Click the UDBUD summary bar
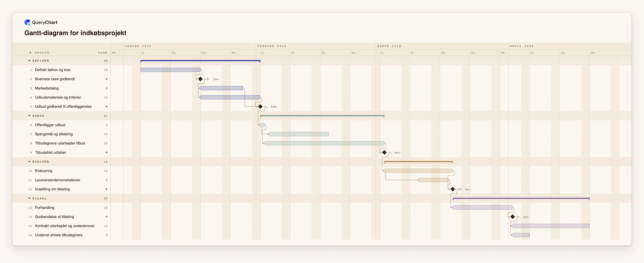Screen dimensions: 644x263 (322, 116)
